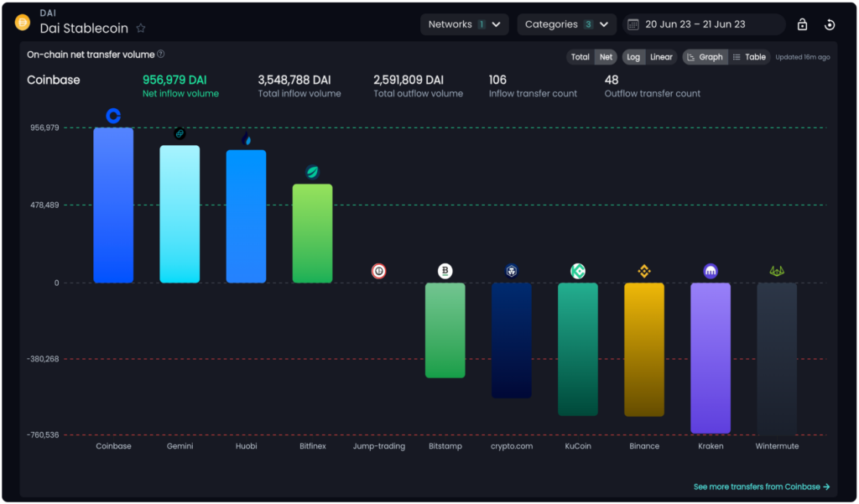Click the crypto.com x-axis label
This screenshot has height=504, width=859.
[x=512, y=446]
